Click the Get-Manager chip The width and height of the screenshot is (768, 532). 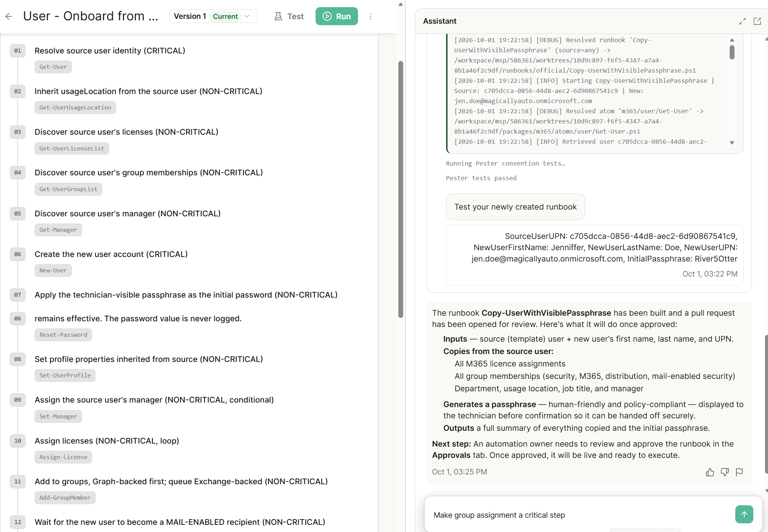(58, 230)
